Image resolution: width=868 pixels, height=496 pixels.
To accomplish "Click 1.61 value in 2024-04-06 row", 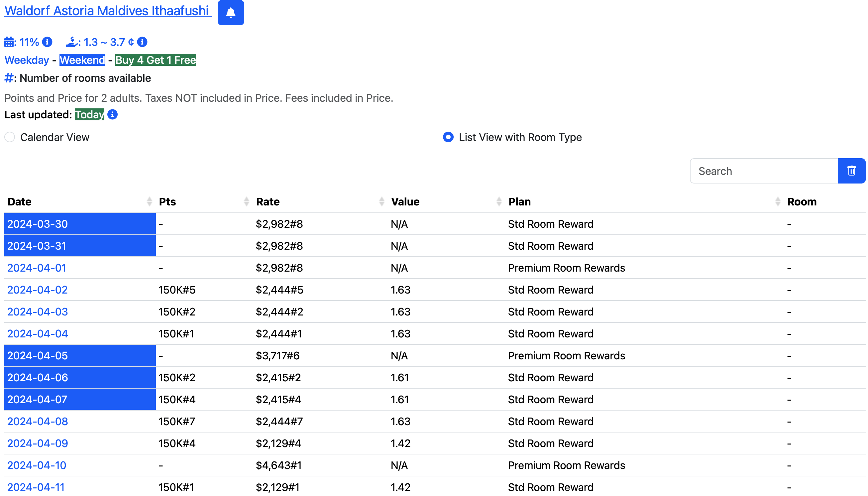I will (x=400, y=377).
